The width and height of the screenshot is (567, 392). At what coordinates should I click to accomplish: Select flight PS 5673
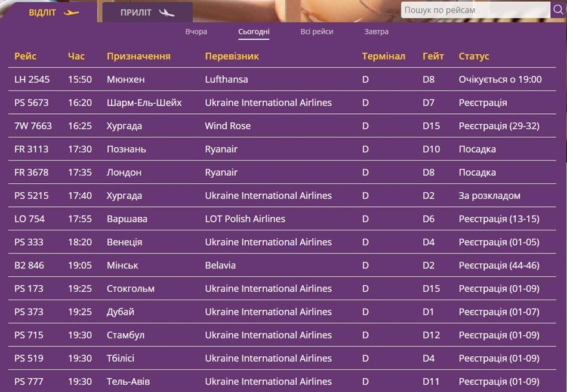pos(282,103)
